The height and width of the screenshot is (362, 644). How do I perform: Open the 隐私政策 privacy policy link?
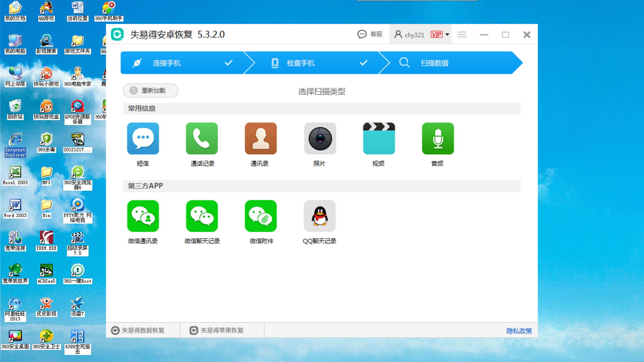pyautogui.click(x=519, y=331)
